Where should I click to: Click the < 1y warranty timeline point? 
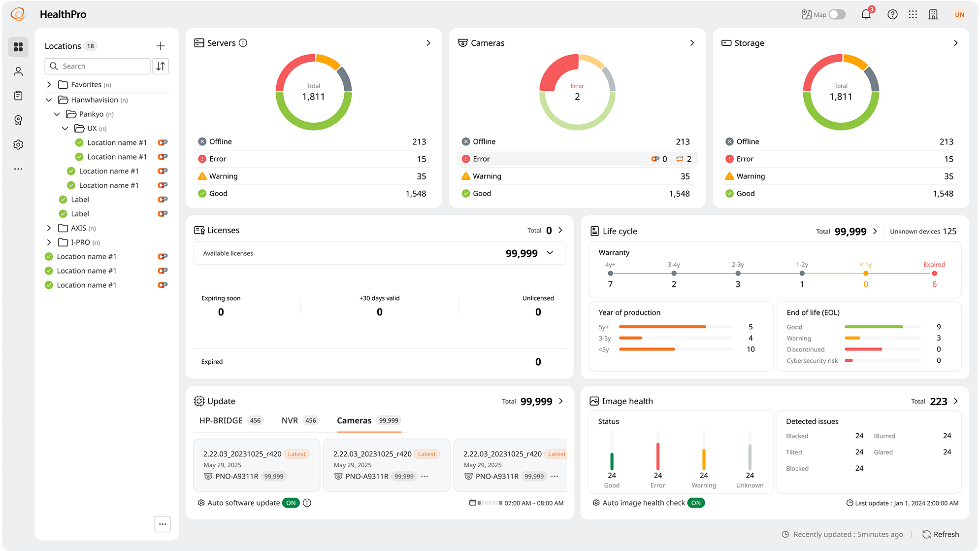point(866,273)
